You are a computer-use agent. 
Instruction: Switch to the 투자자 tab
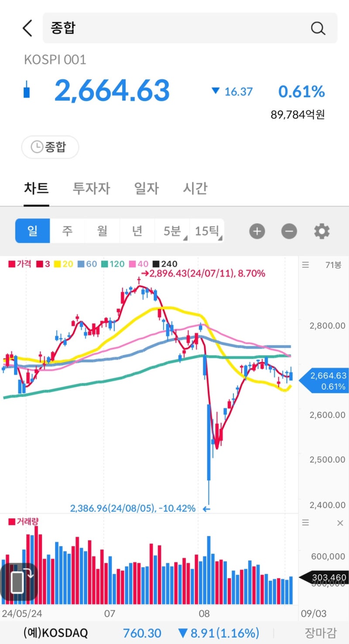tap(91, 188)
